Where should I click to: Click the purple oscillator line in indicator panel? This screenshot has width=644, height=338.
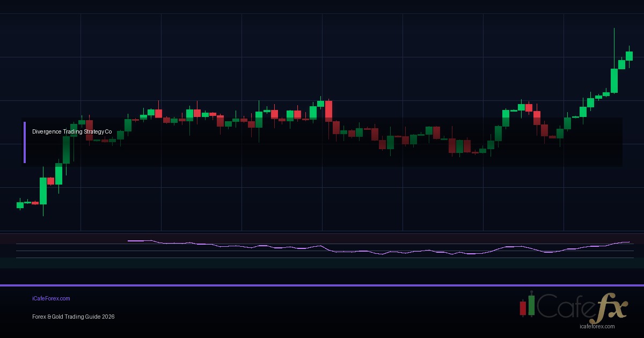(x=378, y=248)
